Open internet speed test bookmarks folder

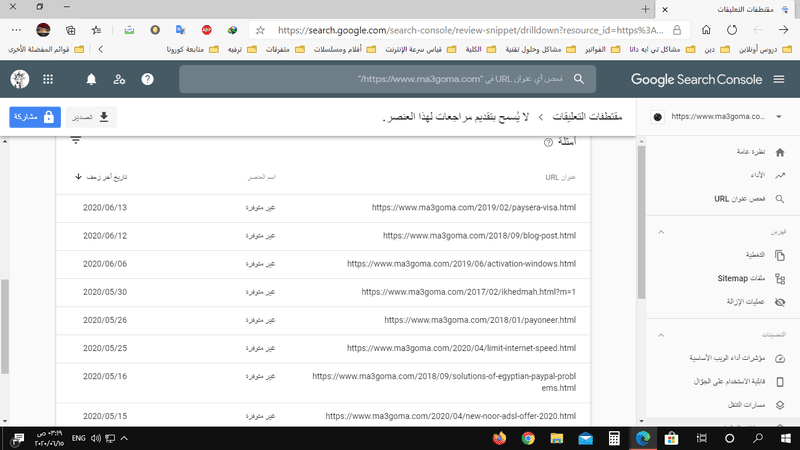point(420,49)
